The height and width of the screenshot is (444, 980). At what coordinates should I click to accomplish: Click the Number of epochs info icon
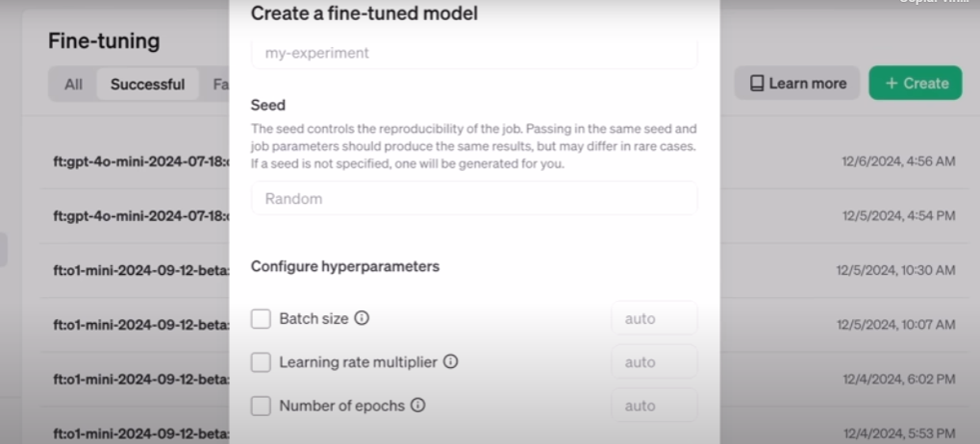point(417,406)
